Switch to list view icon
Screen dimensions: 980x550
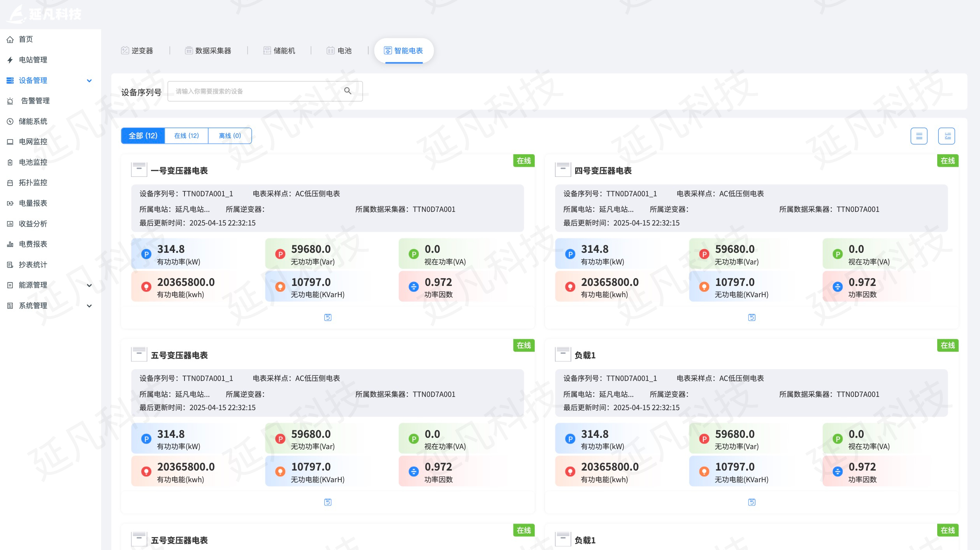919,136
